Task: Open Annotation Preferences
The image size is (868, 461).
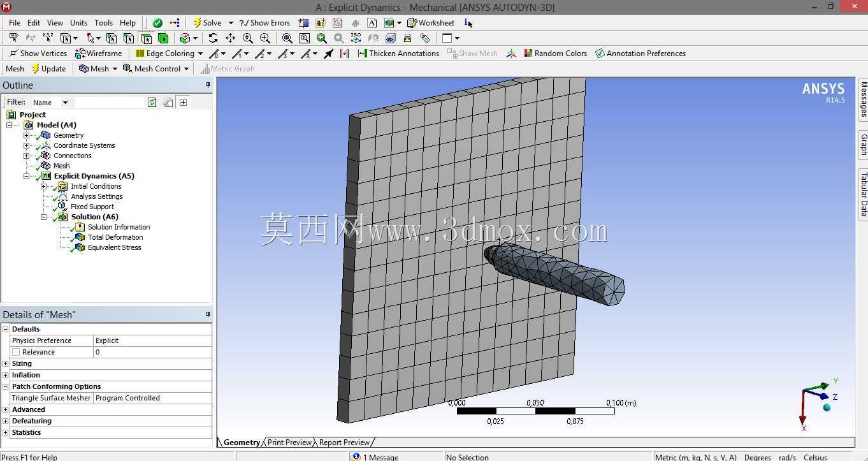Action: coord(640,54)
